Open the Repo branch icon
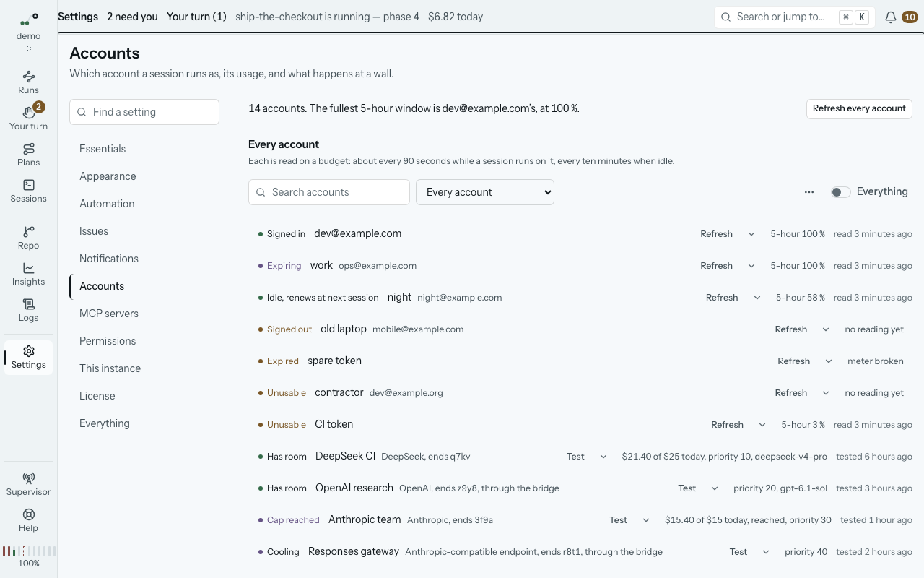The width and height of the screenshot is (924, 578). 29,231
